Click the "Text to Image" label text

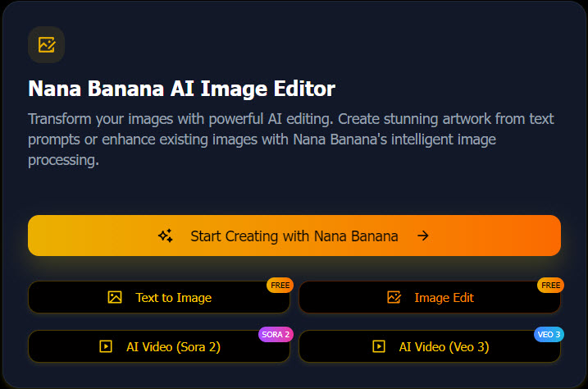pos(174,297)
